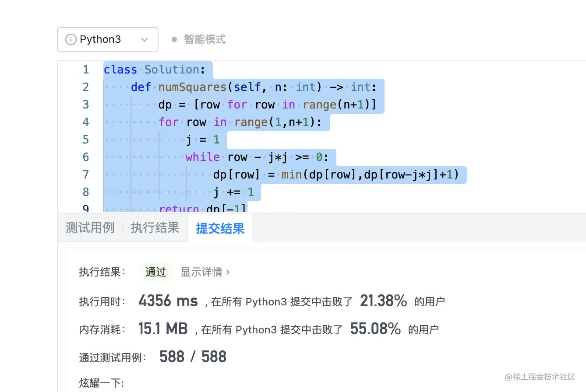Open the Python3 language dropdown

(x=108, y=39)
